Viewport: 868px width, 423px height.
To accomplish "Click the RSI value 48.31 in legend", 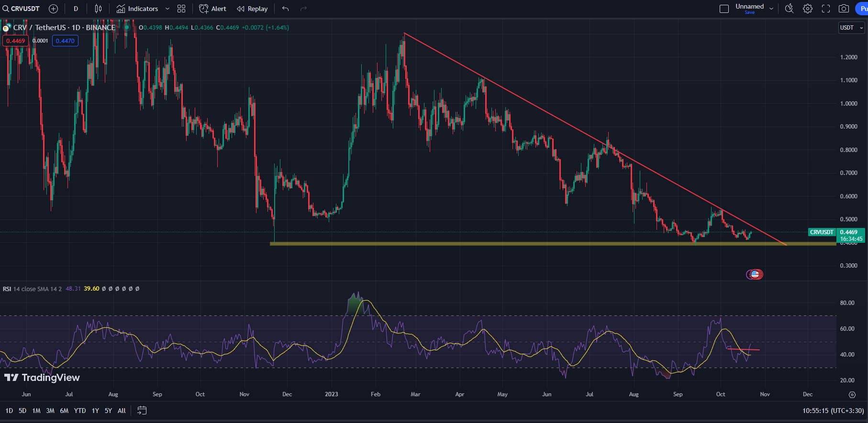I will coord(73,289).
